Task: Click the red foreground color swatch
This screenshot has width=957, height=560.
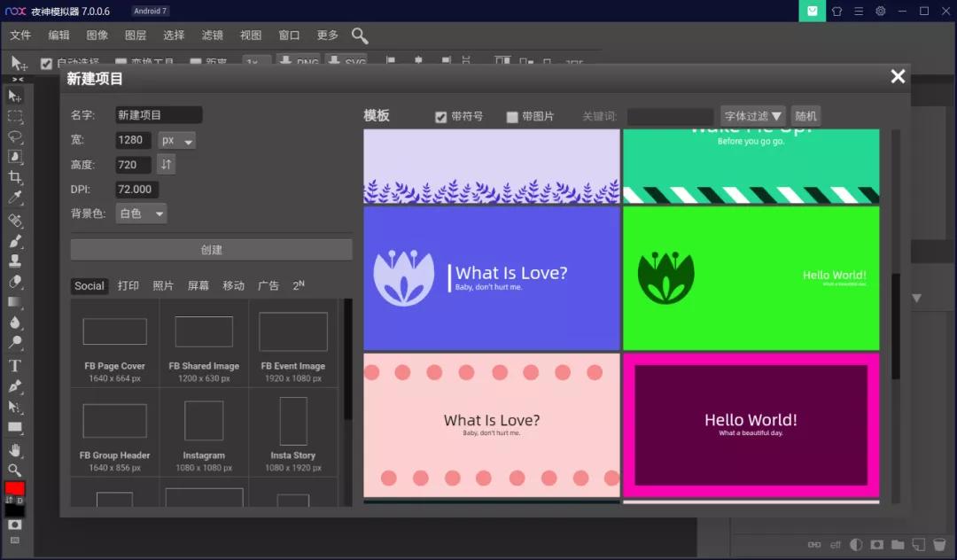Action: click(x=16, y=487)
